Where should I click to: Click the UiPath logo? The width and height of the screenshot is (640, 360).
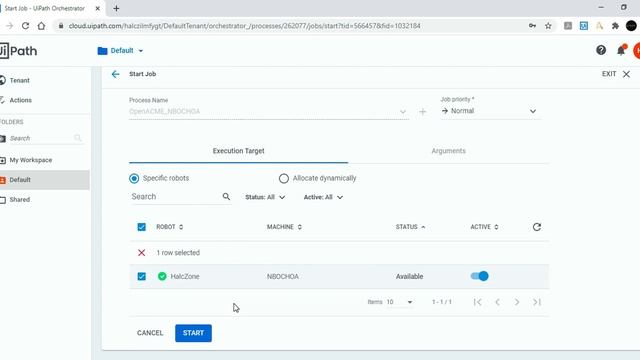(x=18, y=51)
